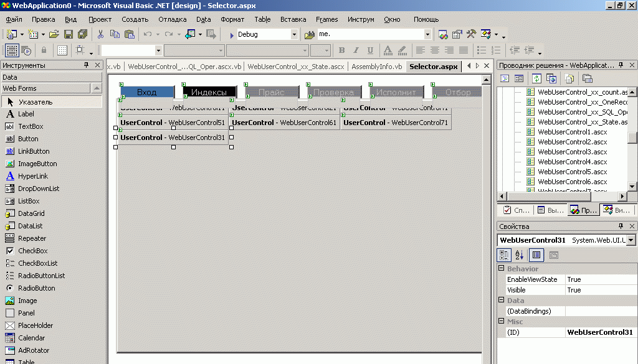Click the Вход button in designer
638x364 pixels.
click(147, 92)
